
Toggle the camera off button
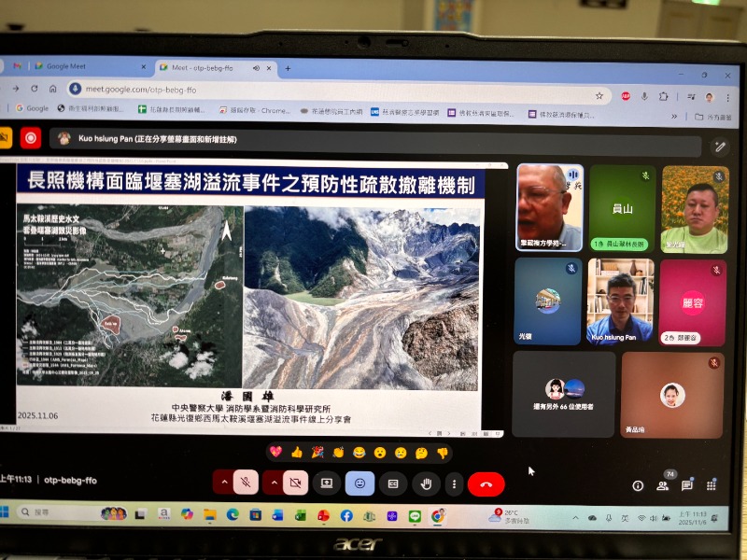(295, 483)
